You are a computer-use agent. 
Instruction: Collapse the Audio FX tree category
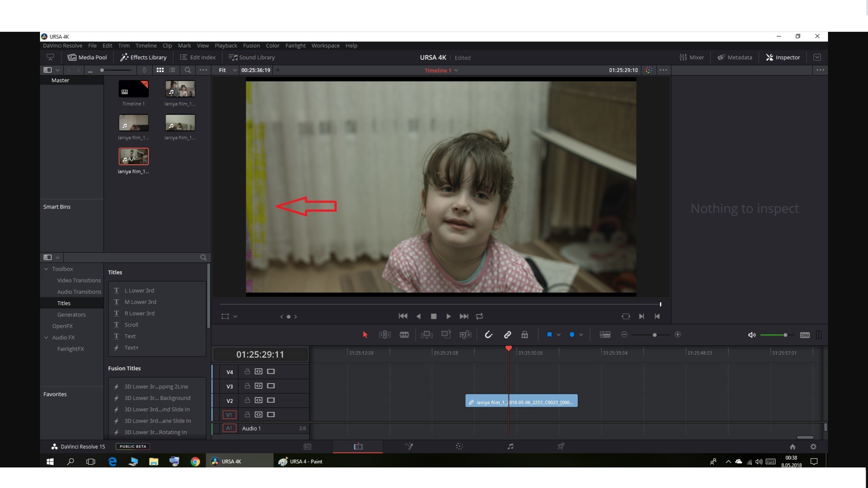click(46, 338)
